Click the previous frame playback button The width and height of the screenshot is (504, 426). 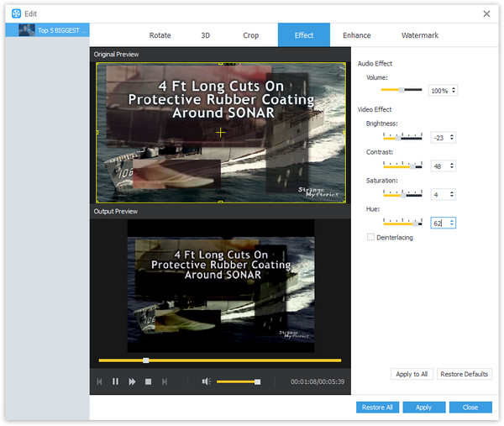coord(100,381)
